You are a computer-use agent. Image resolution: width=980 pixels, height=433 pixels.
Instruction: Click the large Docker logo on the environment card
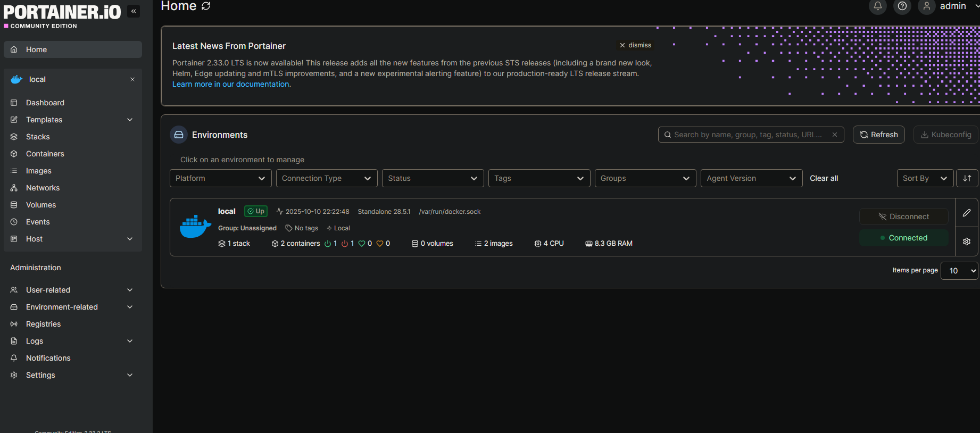coord(195,227)
